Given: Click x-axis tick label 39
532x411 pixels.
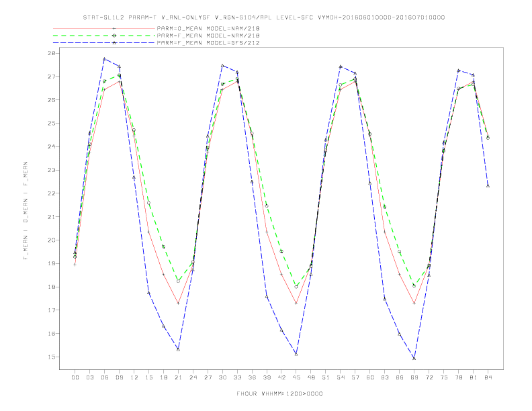Looking at the screenshot, I should (267, 377).
